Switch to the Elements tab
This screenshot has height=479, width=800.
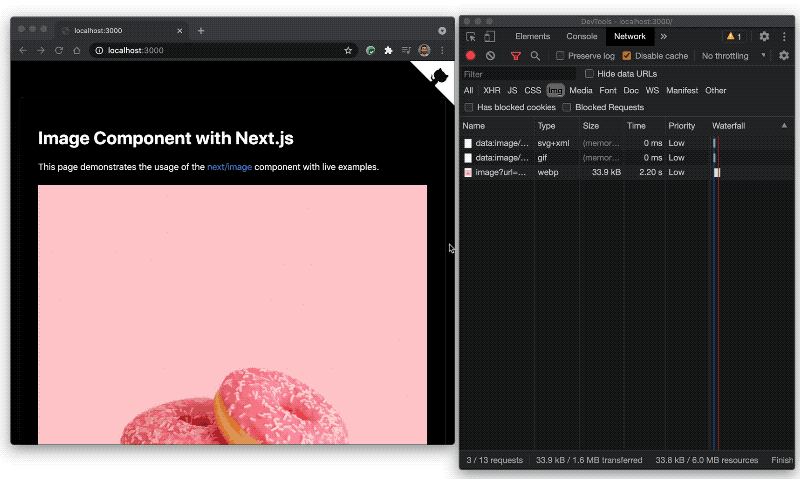pyautogui.click(x=533, y=36)
